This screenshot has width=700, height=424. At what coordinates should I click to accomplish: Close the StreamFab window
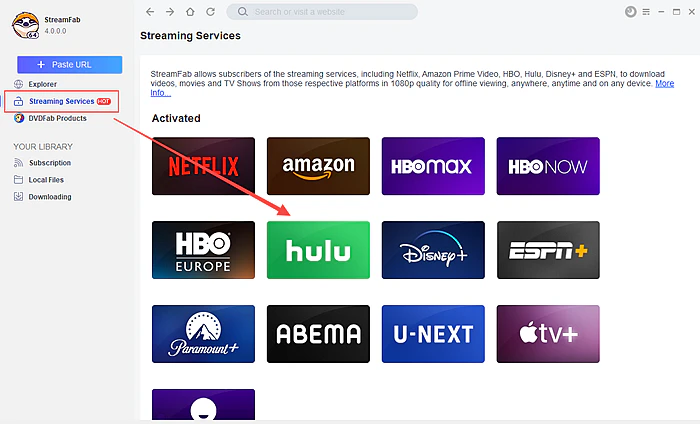(692, 12)
